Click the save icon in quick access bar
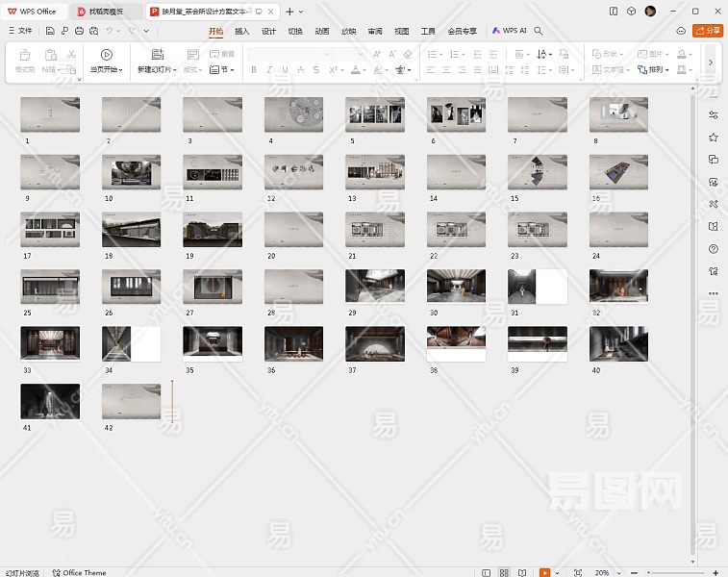 [x=50, y=31]
